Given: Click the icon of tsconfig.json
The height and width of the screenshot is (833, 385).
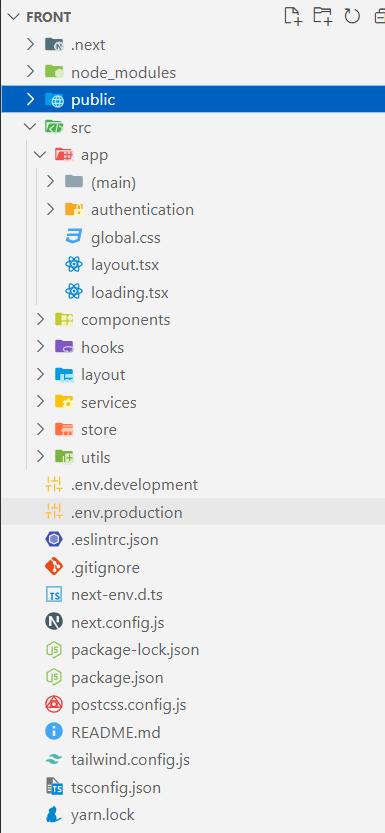Looking at the screenshot, I should click(54, 787).
